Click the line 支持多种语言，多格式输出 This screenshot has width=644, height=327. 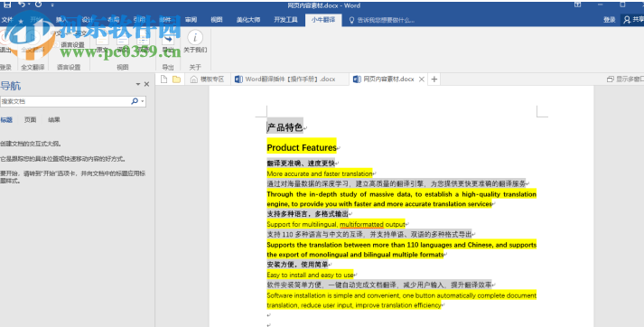point(308,213)
